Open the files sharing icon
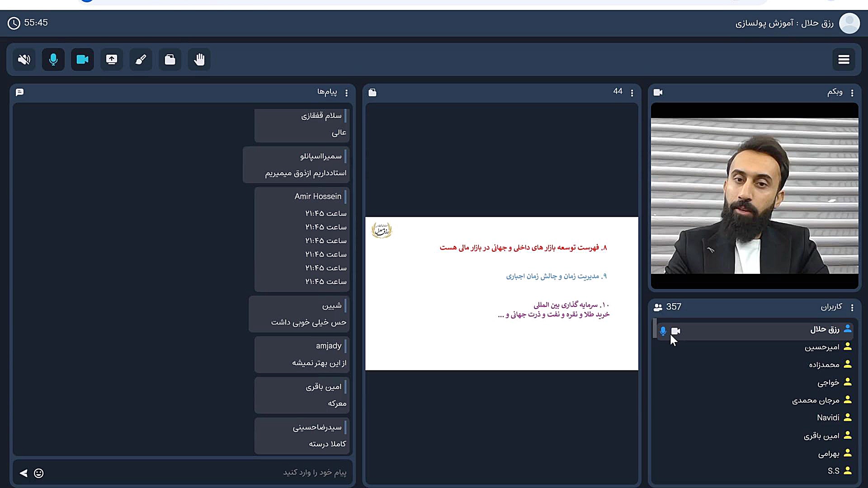The width and height of the screenshot is (868, 488). (x=170, y=60)
